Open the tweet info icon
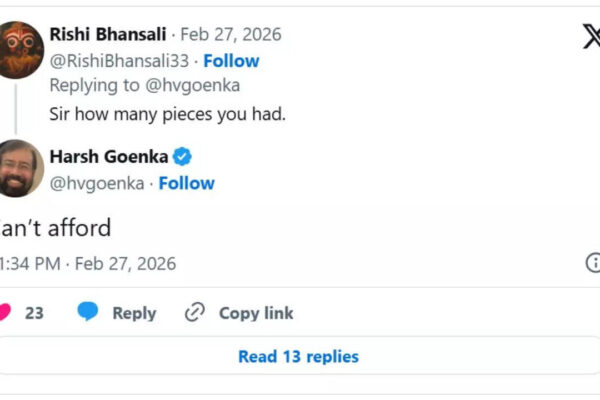 point(593,263)
